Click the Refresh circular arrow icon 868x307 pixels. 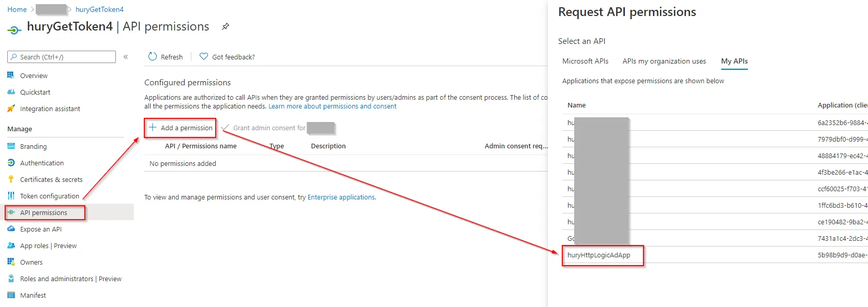coord(153,56)
